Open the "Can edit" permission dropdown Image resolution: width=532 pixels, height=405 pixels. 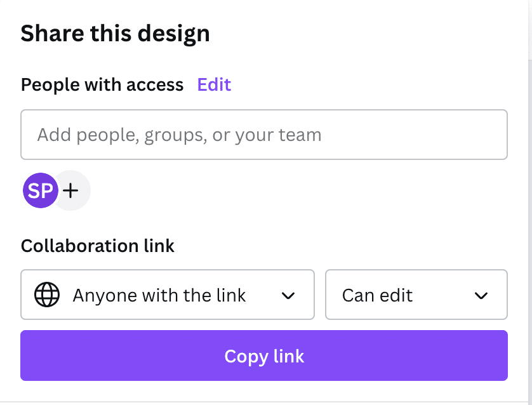[x=416, y=295]
